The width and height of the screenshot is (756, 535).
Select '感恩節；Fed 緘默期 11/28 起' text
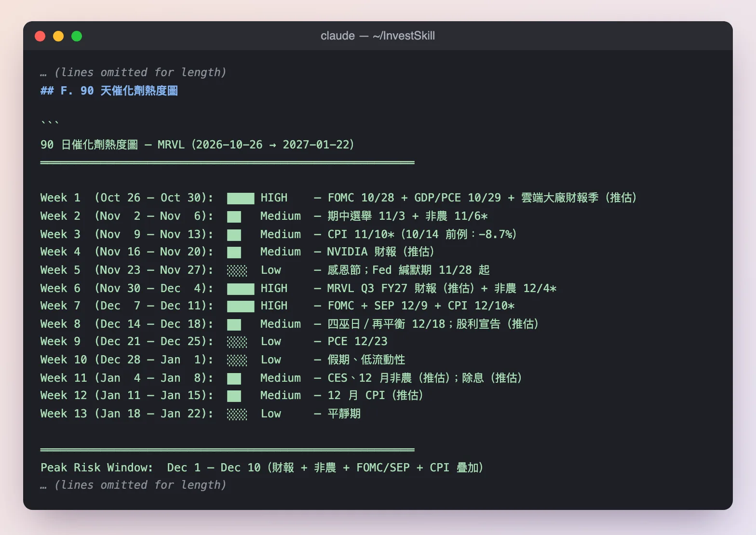click(x=408, y=270)
